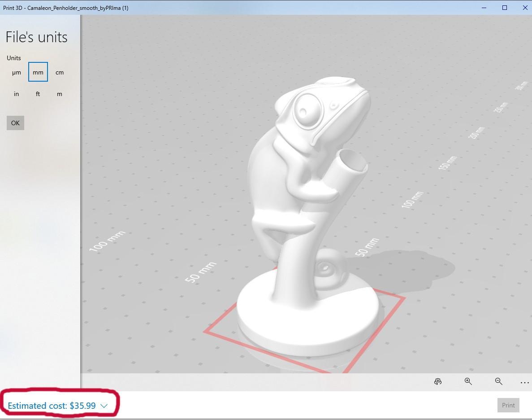The height and width of the screenshot is (420, 532).
Task: Minimize the Print 3D window
Action: point(484,8)
